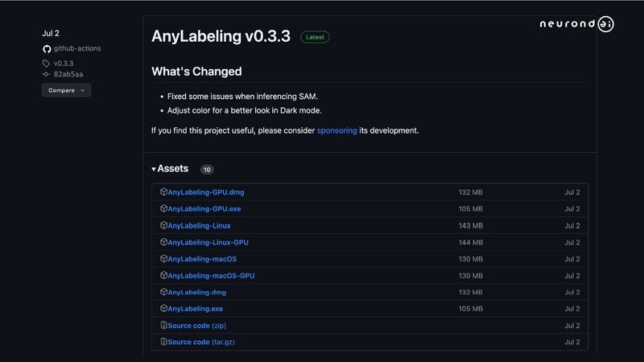Viewport: 644px width, 362px height.
Task: Click the package icon beside AnyLabeling.dmg
Action: (x=163, y=292)
